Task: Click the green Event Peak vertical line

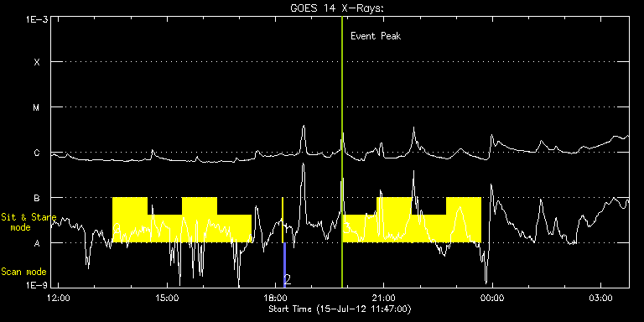Action: (342, 152)
